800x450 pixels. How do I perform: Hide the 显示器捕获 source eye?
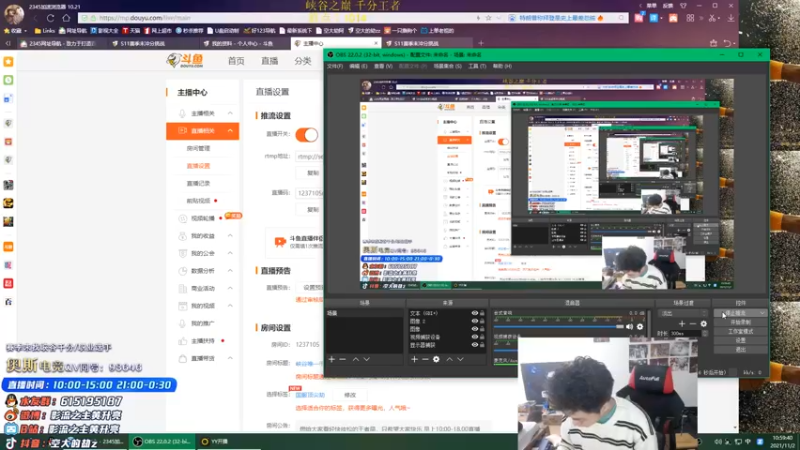coord(474,345)
